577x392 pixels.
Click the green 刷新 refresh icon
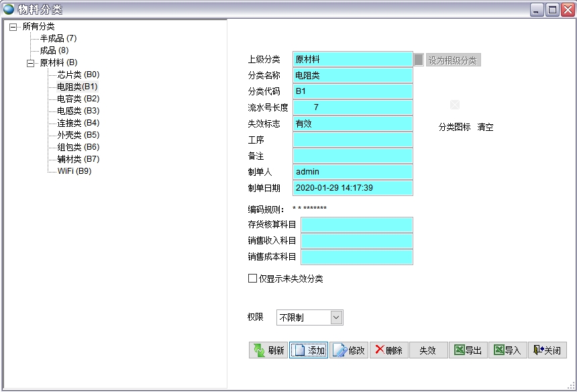pyautogui.click(x=259, y=350)
